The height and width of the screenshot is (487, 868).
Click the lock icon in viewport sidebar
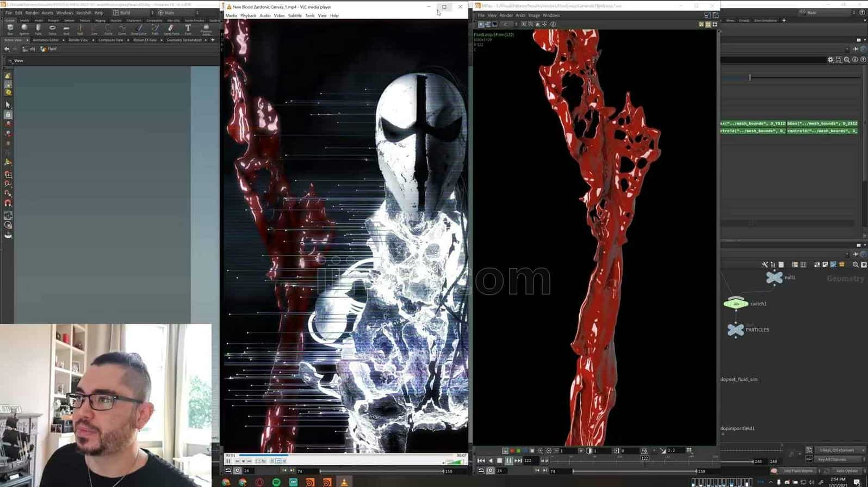click(8, 115)
